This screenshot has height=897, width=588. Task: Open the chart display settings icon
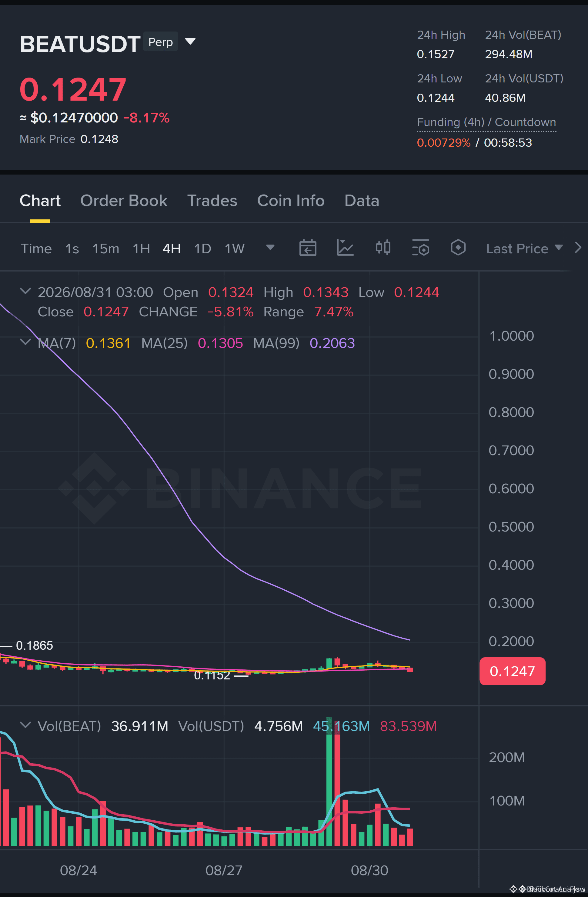(x=421, y=248)
